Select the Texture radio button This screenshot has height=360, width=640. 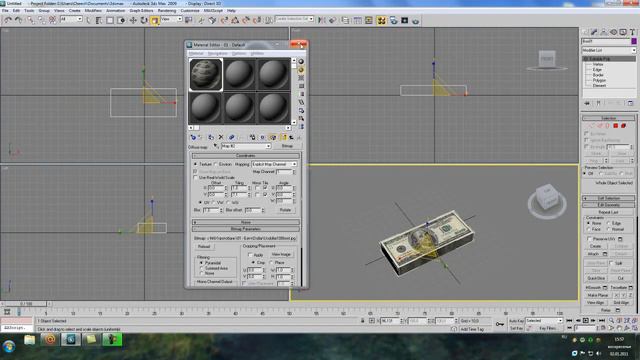coord(196,164)
